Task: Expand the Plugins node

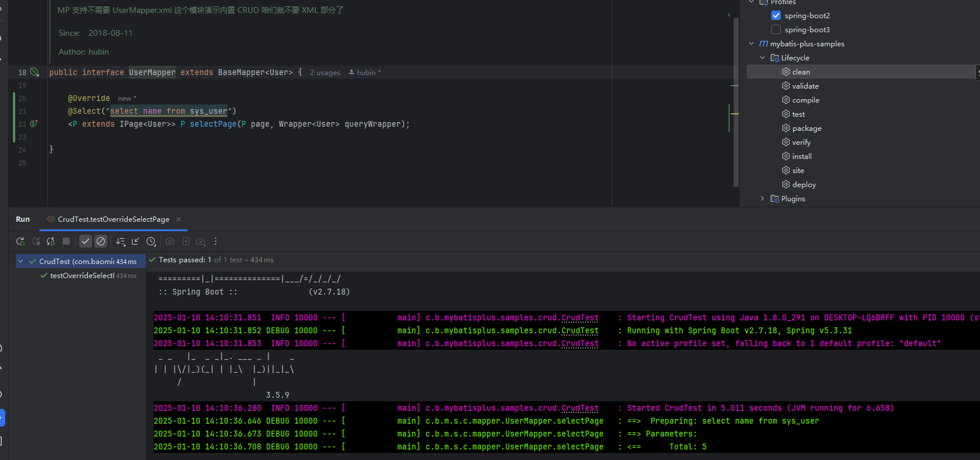Action: pos(762,199)
